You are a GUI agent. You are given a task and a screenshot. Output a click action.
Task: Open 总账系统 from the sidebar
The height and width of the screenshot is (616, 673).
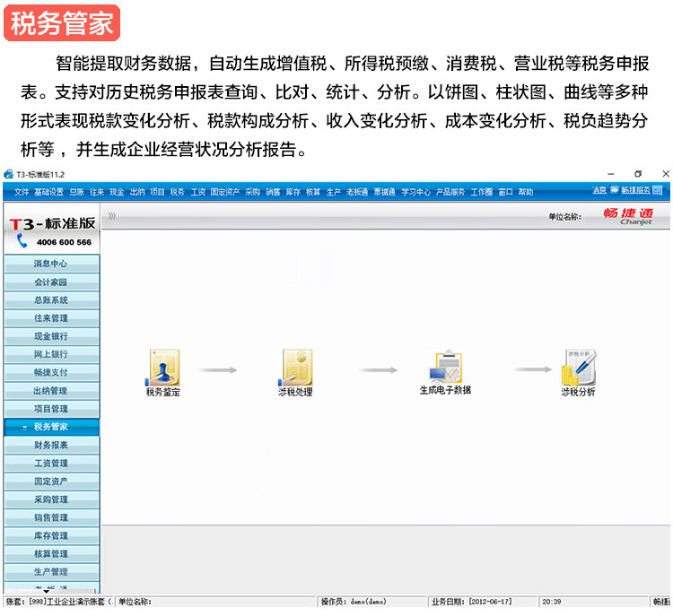50,300
